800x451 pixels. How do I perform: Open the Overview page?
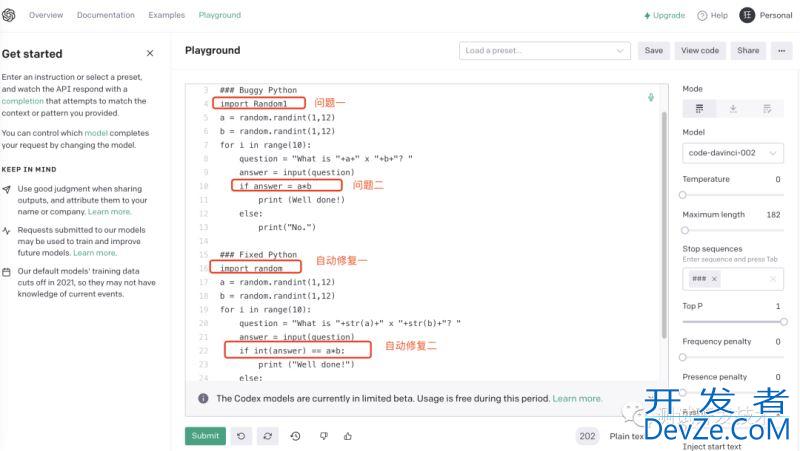46,15
